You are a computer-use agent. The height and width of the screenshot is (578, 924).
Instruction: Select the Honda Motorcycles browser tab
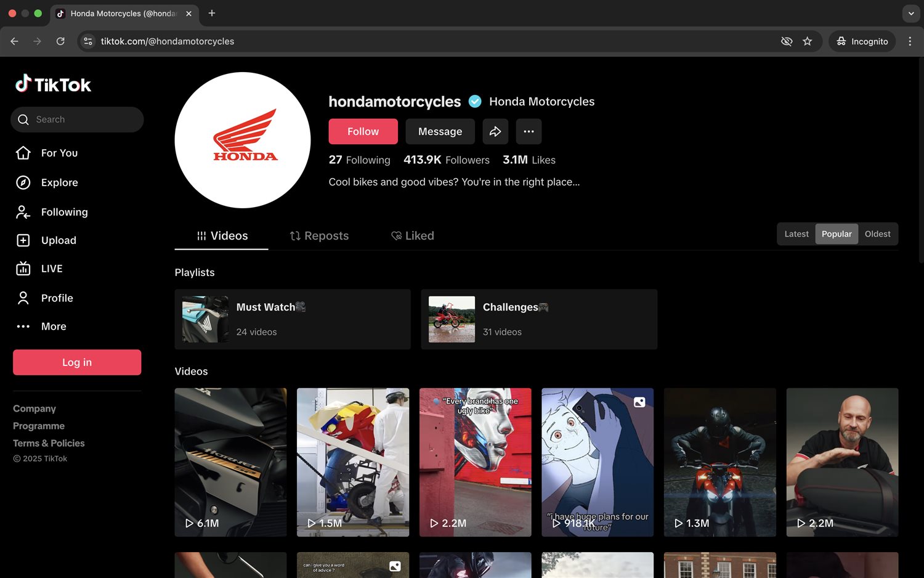pos(124,14)
